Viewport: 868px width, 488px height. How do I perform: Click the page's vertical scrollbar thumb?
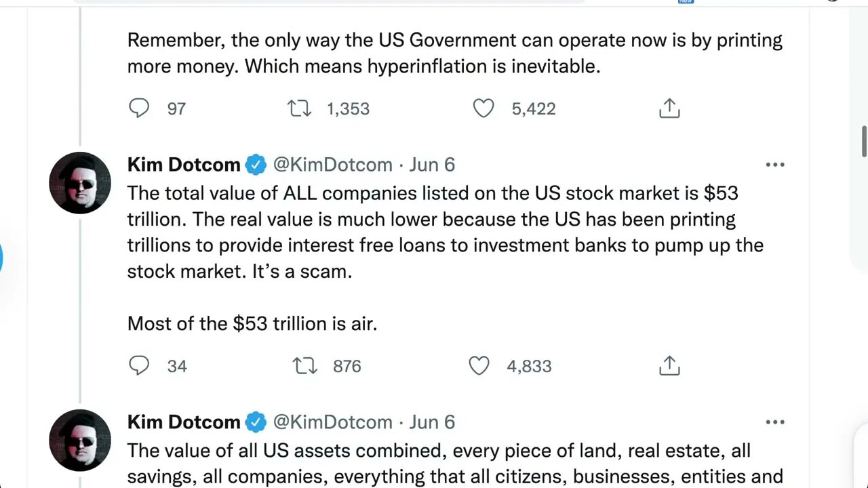click(x=864, y=140)
